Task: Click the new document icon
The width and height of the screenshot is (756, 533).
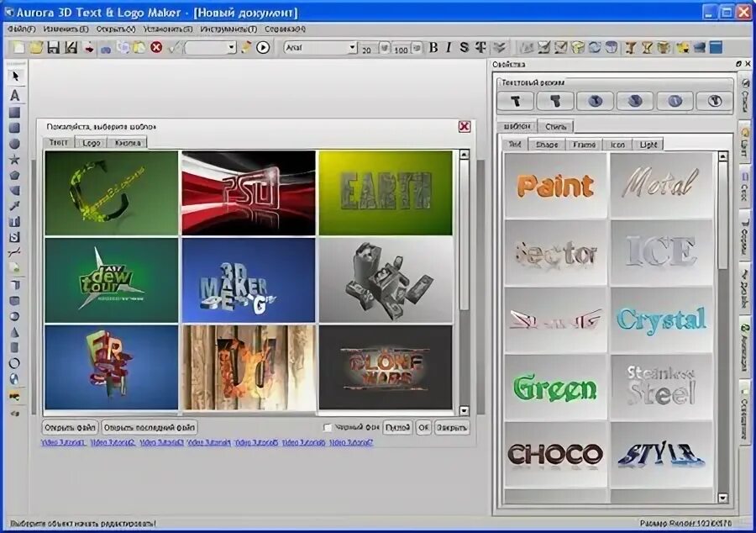Action: point(18,47)
